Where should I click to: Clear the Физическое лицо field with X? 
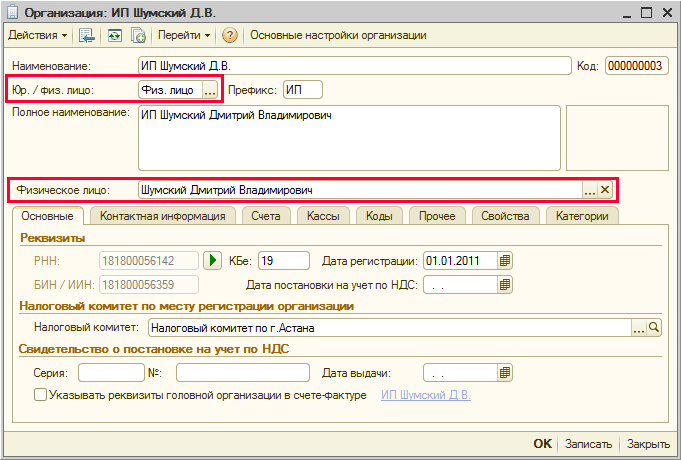click(605, 189)
